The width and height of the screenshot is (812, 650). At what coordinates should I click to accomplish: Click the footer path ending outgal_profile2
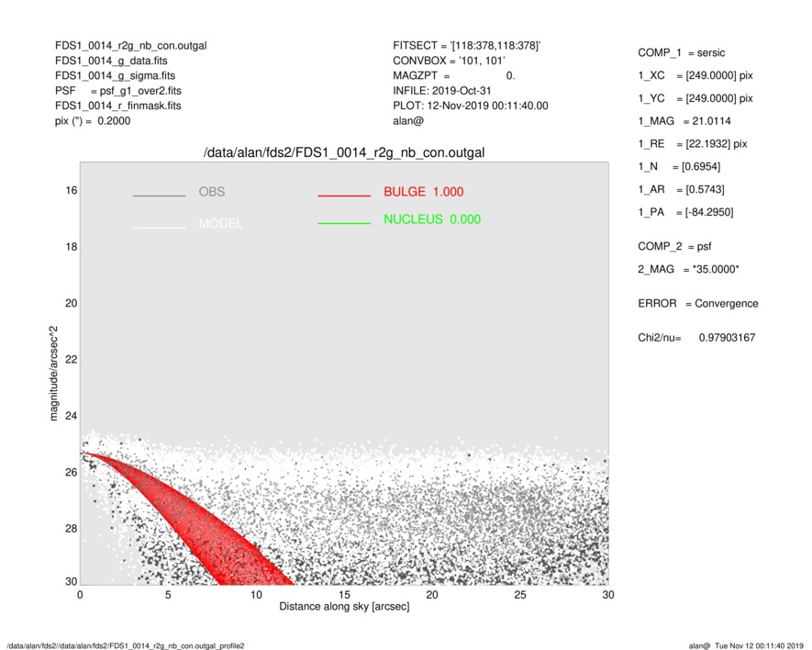(126, 645)
